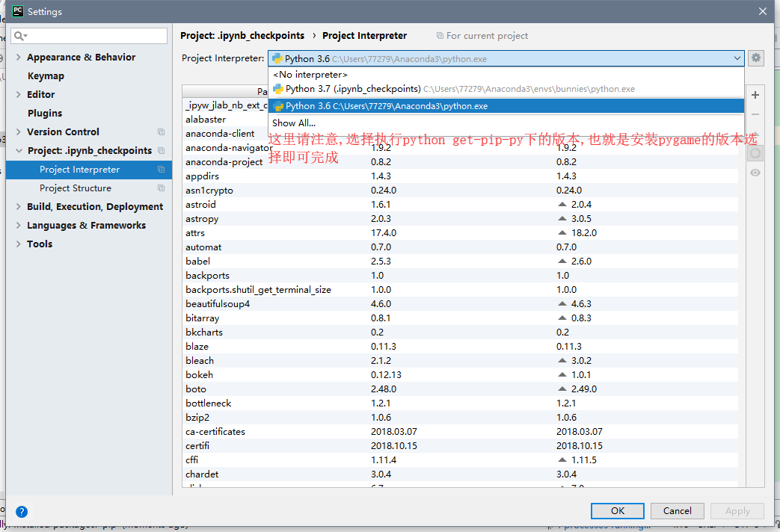Click the search magnifier icon in sidebar
The width and height of the screenshot is (780, 532).
click(20, 36)
